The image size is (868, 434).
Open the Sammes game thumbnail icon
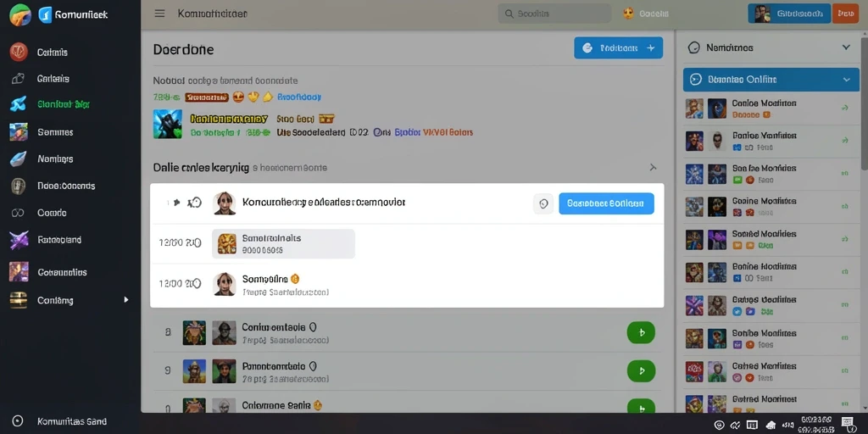coord(19,132)
